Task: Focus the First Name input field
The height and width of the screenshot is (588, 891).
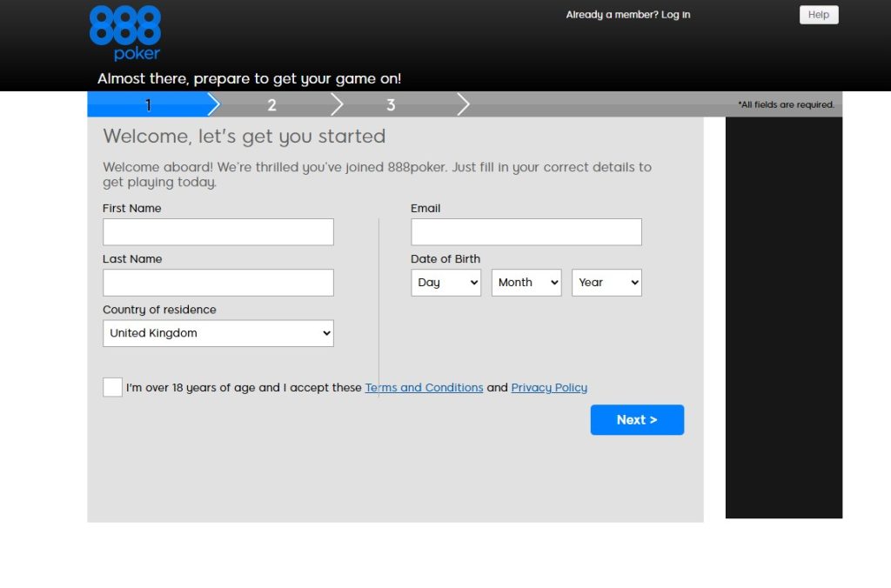Action: pos(218,231)
